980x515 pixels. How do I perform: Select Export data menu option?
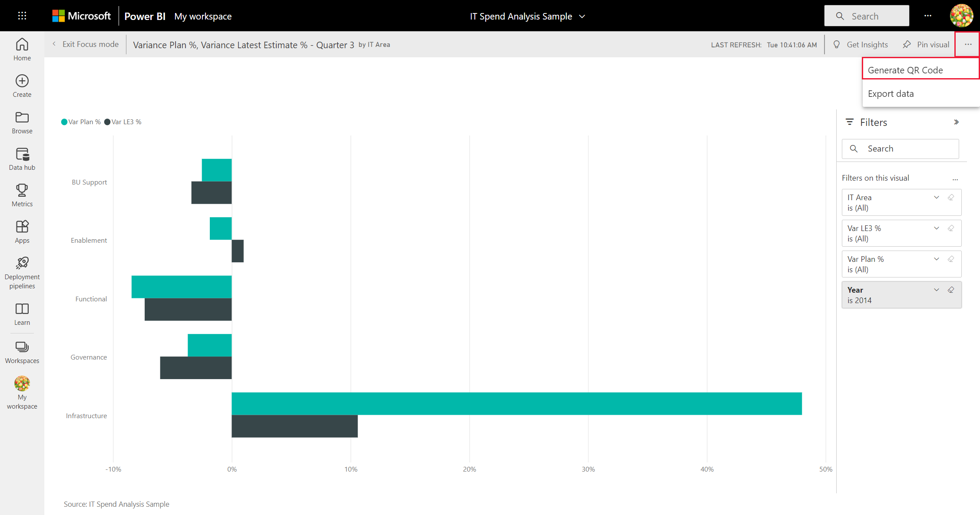pos(891,93)
